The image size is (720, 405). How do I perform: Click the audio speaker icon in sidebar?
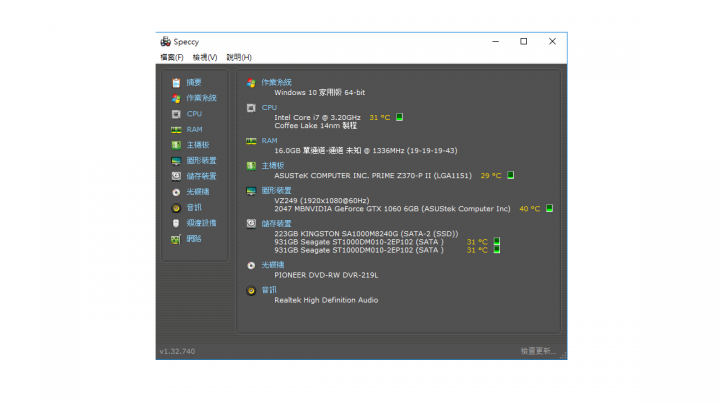[x=176, y=208]
